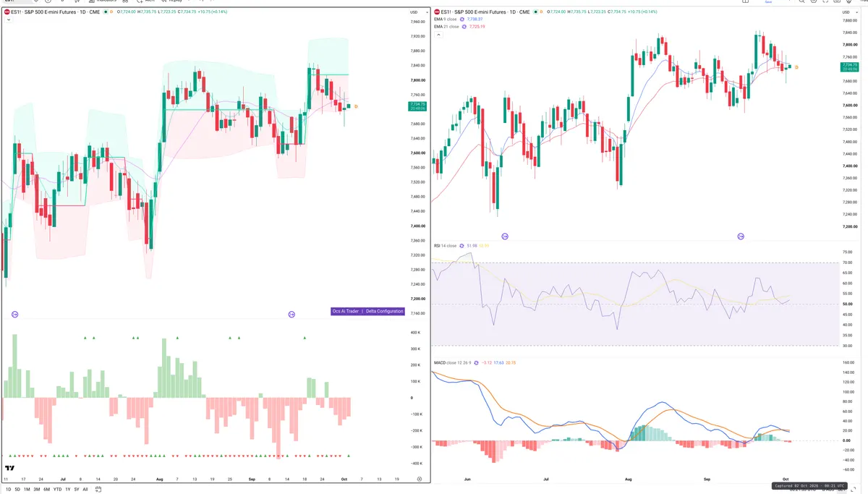This screenshot has height=494, width=868.
Task: Select the YTD time range
Action: (58, 490)
